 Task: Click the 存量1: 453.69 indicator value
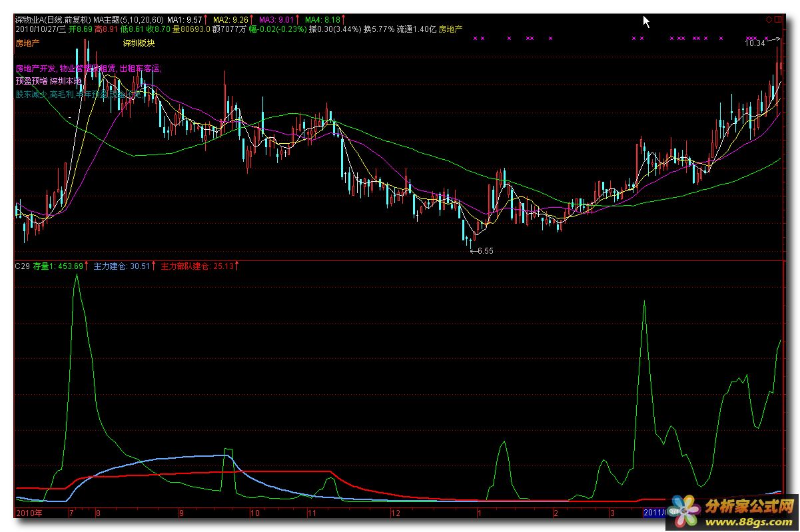point(58,266)
